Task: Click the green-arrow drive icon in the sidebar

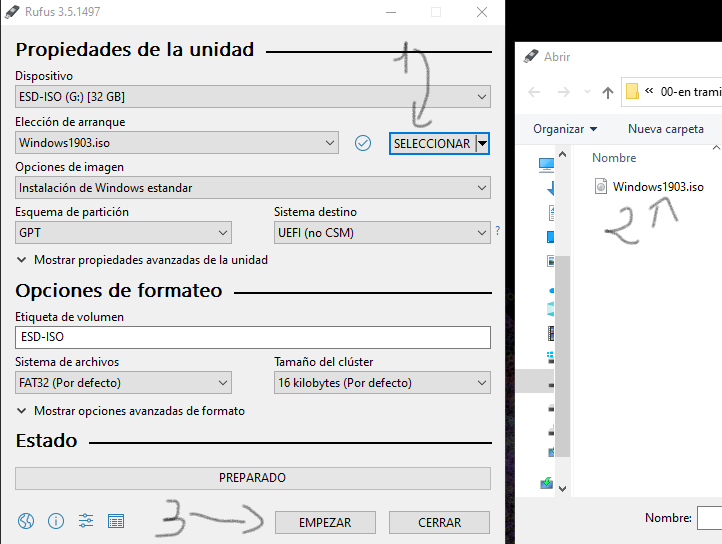Action: point(547,483)
